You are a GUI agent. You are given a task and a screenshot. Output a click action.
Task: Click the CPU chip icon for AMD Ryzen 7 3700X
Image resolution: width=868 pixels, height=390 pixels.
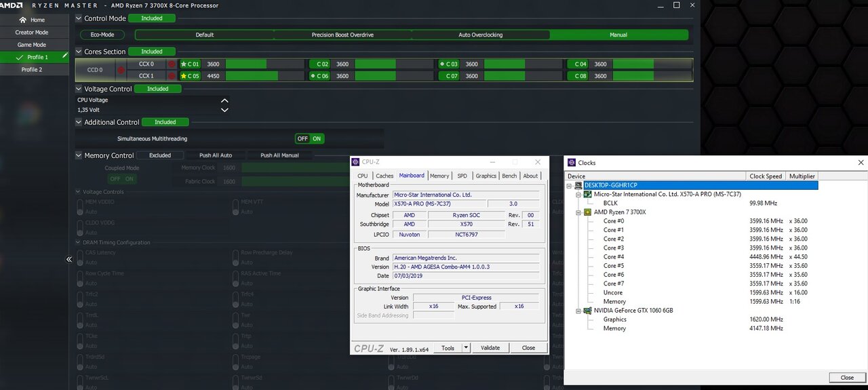(588, 212)
